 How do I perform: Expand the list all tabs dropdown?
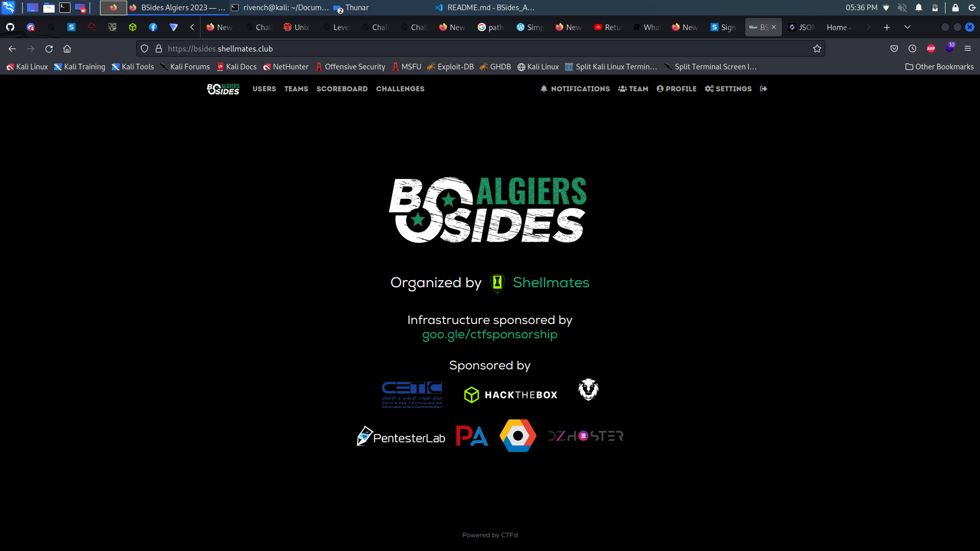point(908,27)
